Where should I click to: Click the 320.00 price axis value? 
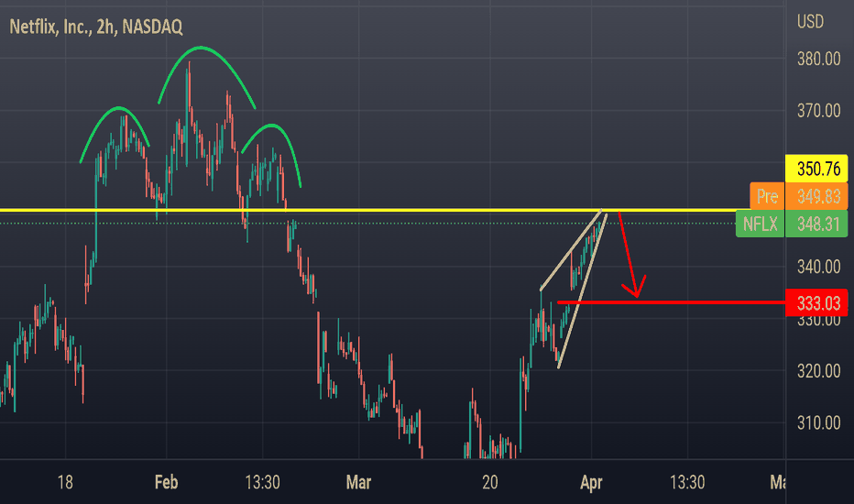pyautogui.click(x=818, y=370)
